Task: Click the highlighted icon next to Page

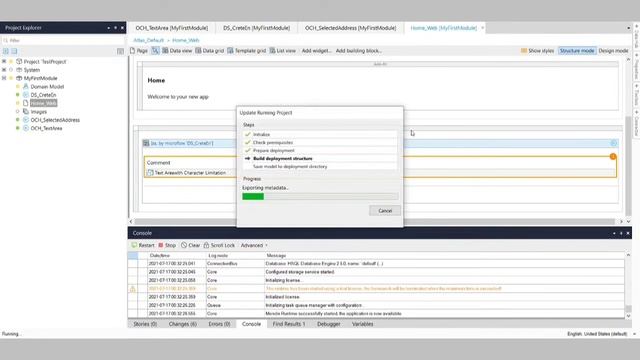Action: 155,51
